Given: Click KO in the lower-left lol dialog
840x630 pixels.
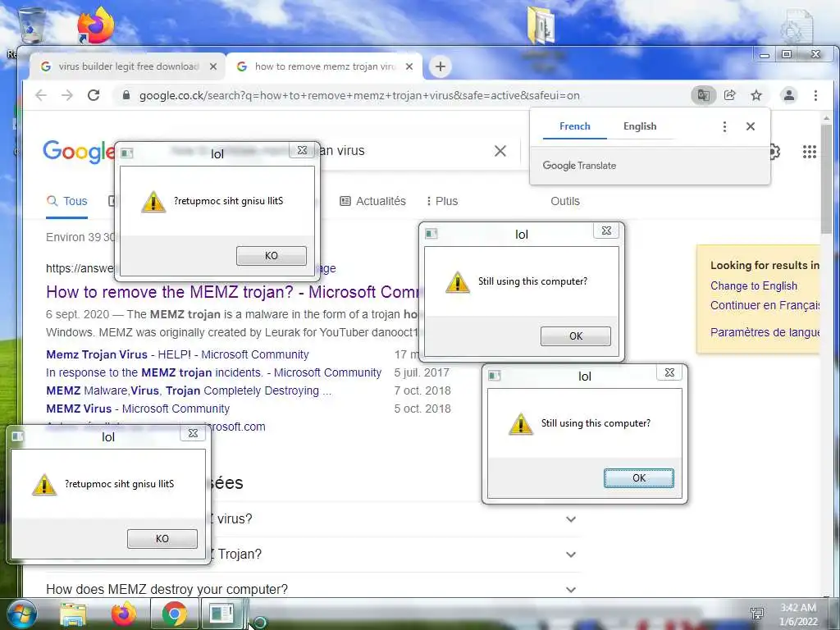Looking at the screenshot, I should [x=162, y=538].
